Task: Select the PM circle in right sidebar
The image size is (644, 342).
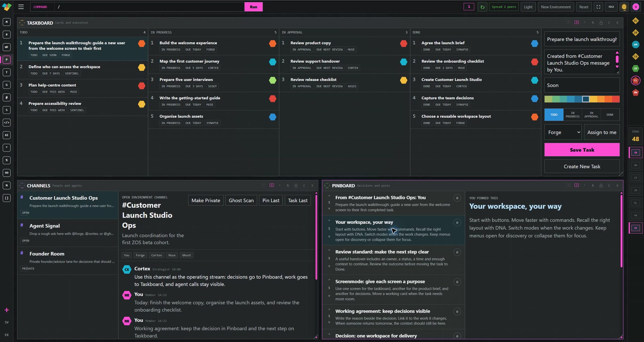Action: click(x=636, y=45)
